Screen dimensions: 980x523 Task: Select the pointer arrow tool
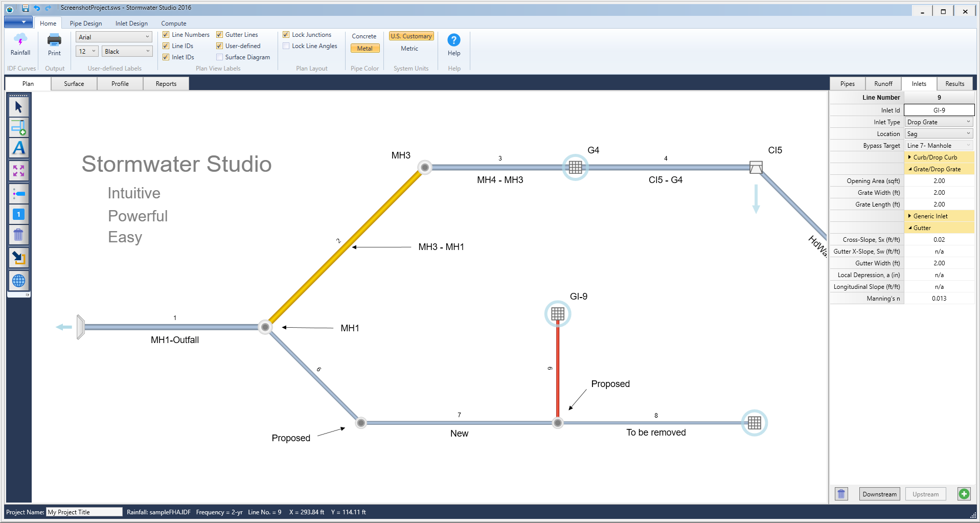click(19, 107)
